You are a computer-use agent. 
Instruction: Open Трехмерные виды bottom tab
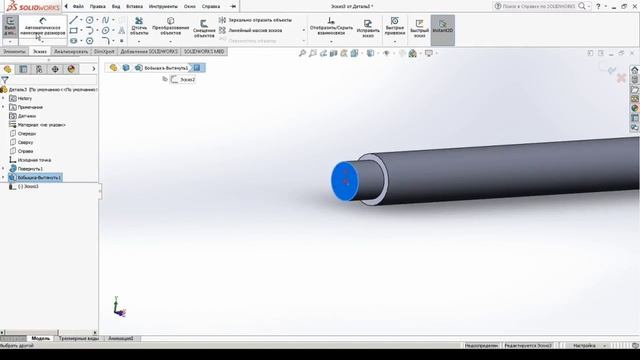[79, 338]
